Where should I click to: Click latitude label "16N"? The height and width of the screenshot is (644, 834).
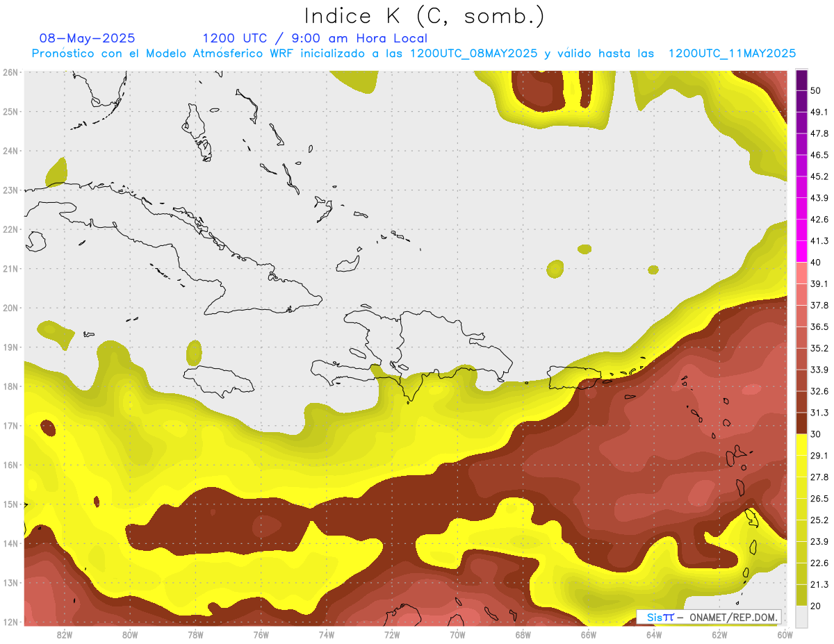(x=10, y=465)
